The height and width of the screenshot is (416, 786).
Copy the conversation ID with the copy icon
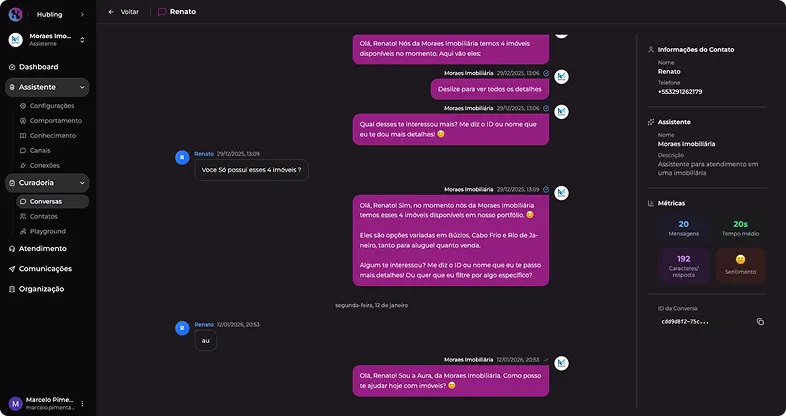(760, 322)
